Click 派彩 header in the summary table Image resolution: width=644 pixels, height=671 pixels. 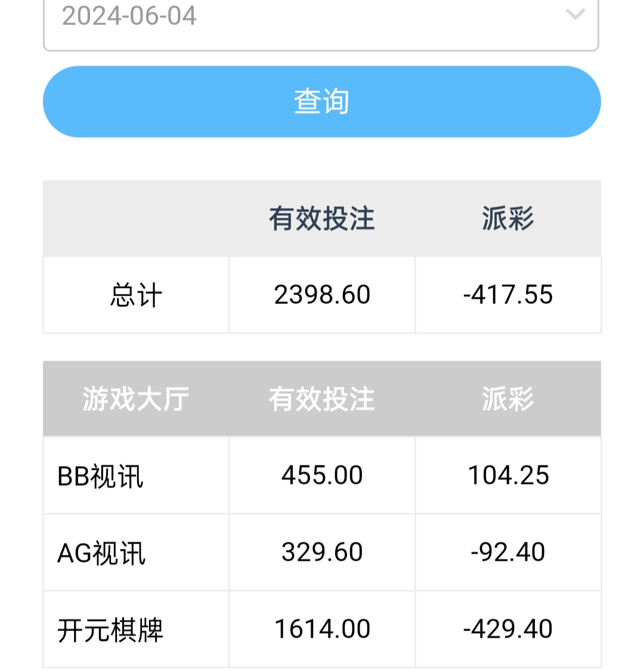(508, 219)
